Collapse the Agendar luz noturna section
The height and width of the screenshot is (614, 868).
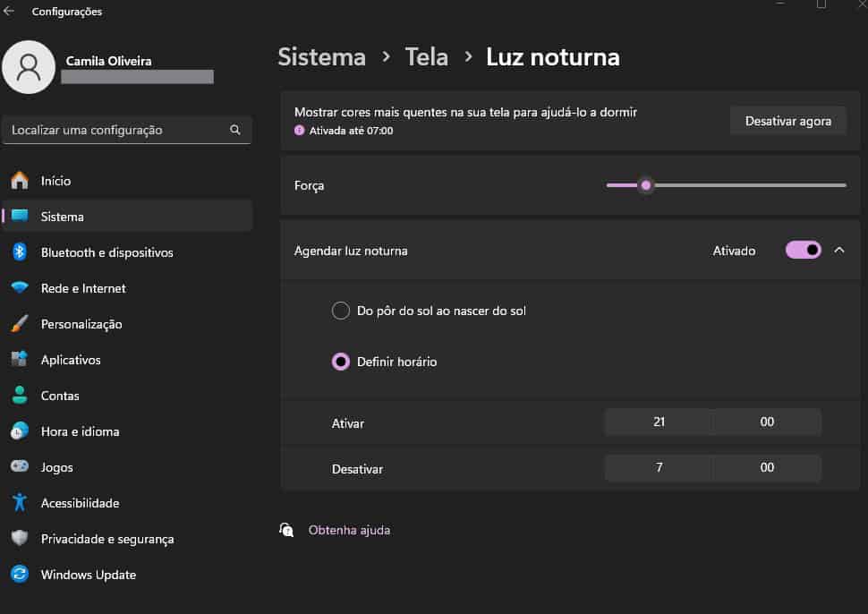point(838,251)
